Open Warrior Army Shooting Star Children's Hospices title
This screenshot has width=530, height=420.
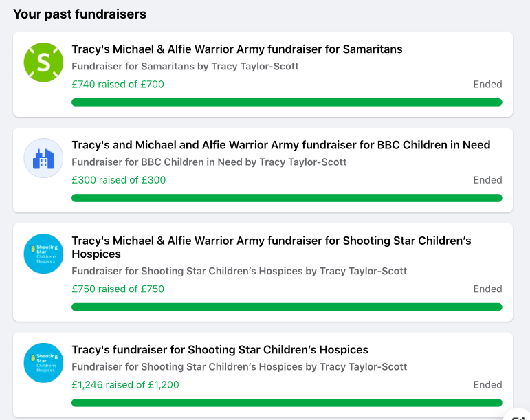(272, 247)
